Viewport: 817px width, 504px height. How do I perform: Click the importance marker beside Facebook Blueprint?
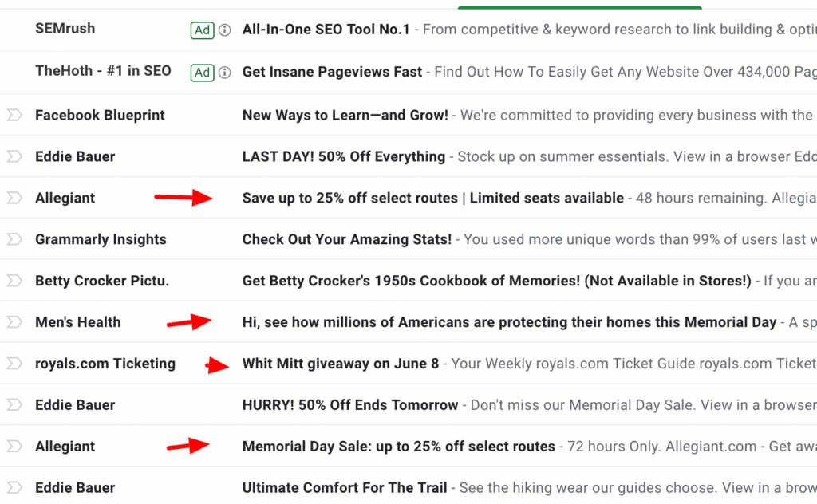pos(13,114)
